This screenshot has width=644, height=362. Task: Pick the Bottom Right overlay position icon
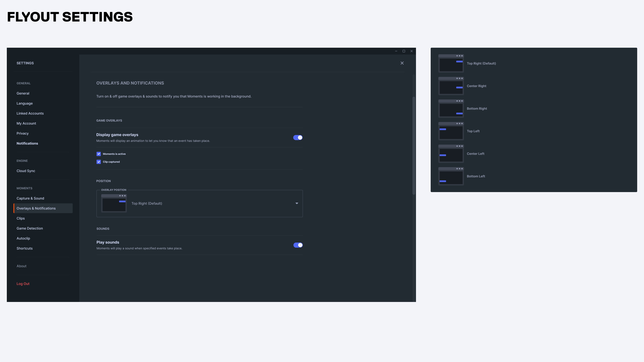pyautogui.click(x=451, y=108)
